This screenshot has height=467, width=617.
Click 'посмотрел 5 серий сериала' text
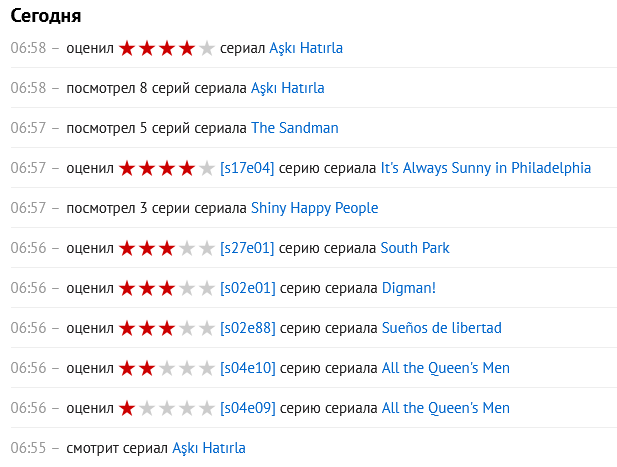157,128
